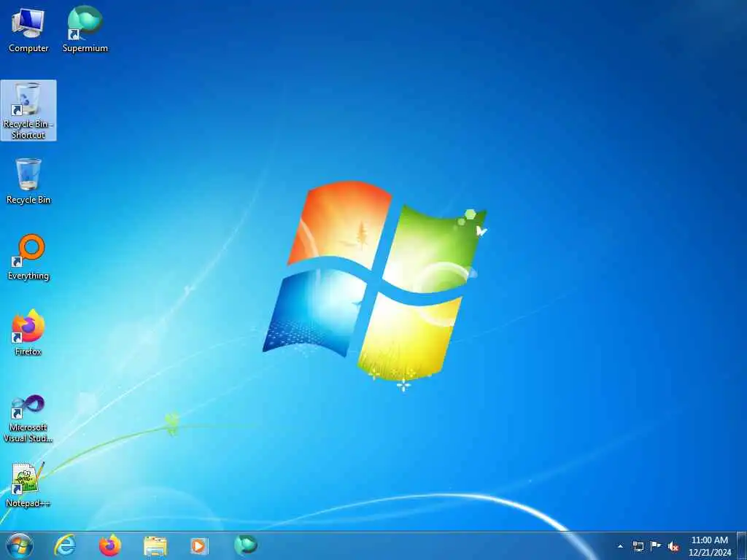Click the Recycle Bin - Shortcut icon

tap(28, 111)
